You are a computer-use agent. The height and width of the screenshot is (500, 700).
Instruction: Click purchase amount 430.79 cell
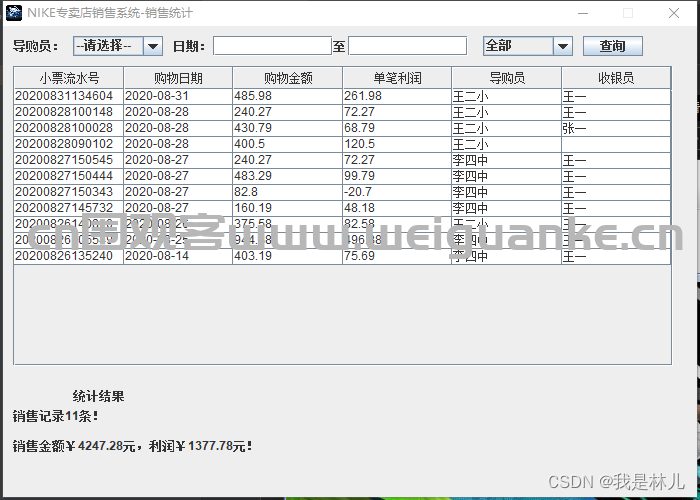point(288,128)
